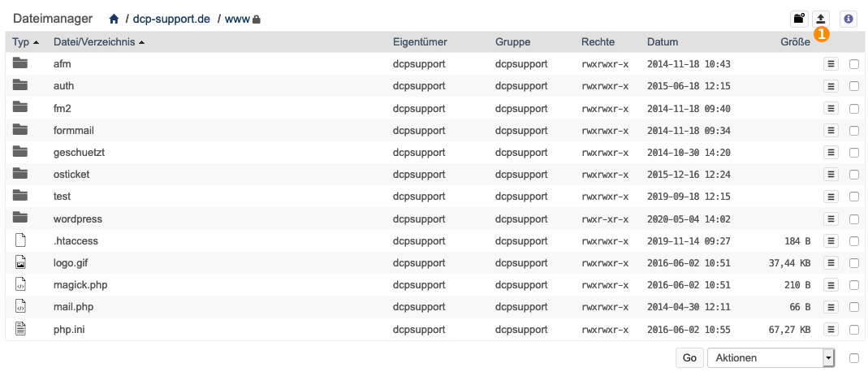Image resolution: width=868 pixels, height=372 pixels.
Task: Tick the checkbox for the afm folder
Action: [x=854, y=64]
